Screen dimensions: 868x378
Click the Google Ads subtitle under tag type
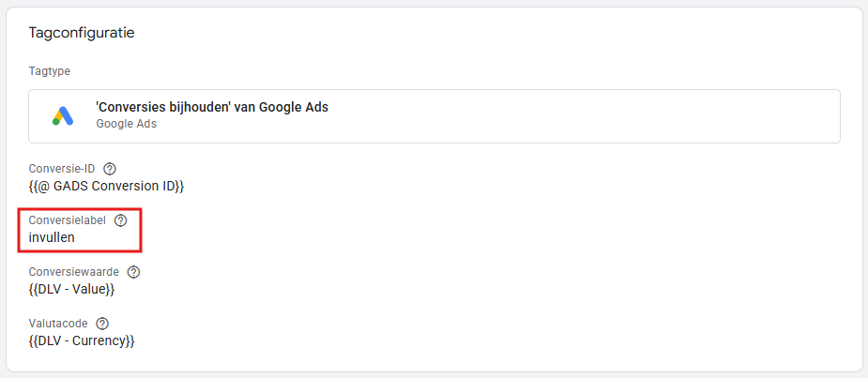point(127,124)
